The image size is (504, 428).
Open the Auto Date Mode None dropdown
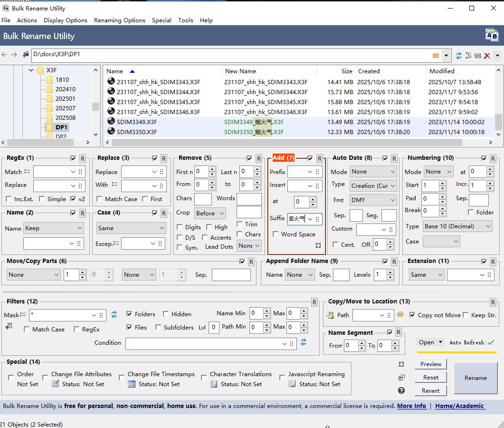pos(373,172)
